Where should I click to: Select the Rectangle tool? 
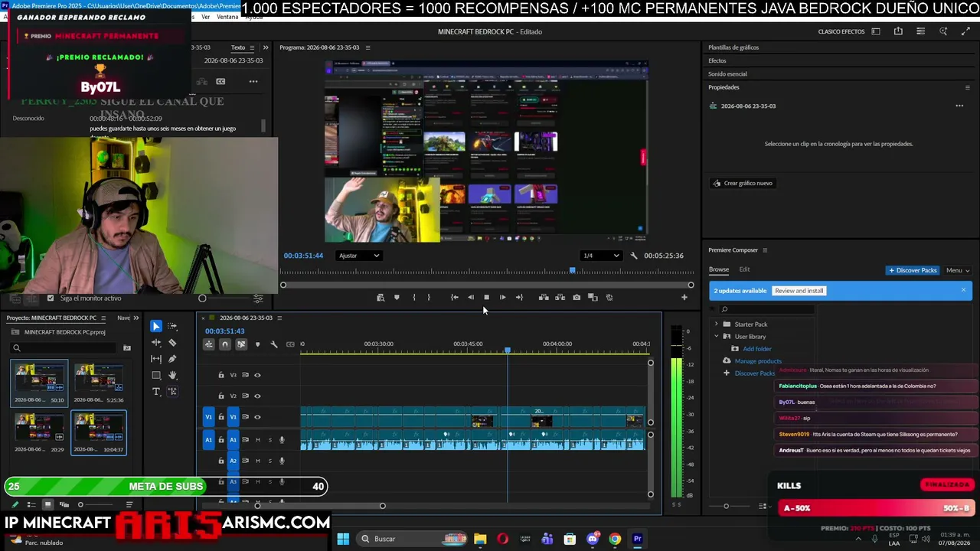(x=156, y=375)
